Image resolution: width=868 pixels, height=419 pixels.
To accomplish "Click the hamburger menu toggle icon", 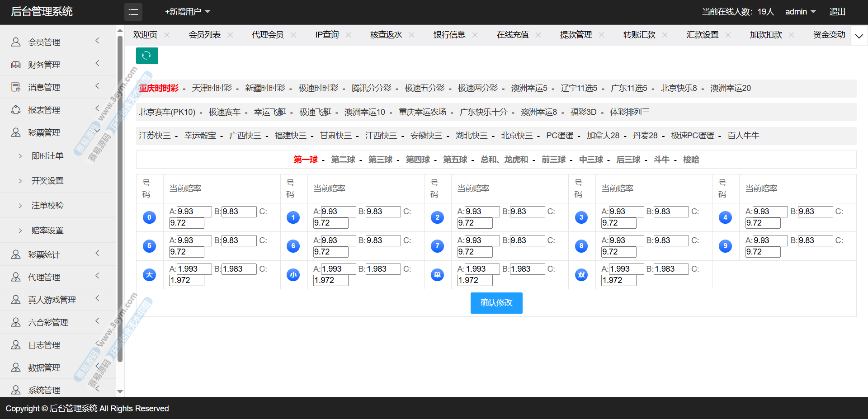I will (133, 12).
